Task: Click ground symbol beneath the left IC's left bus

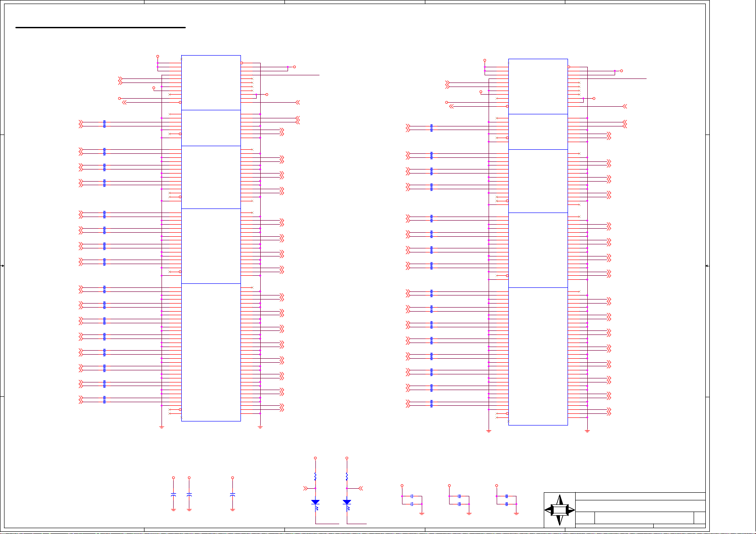Action: click(x=162, y=427)
